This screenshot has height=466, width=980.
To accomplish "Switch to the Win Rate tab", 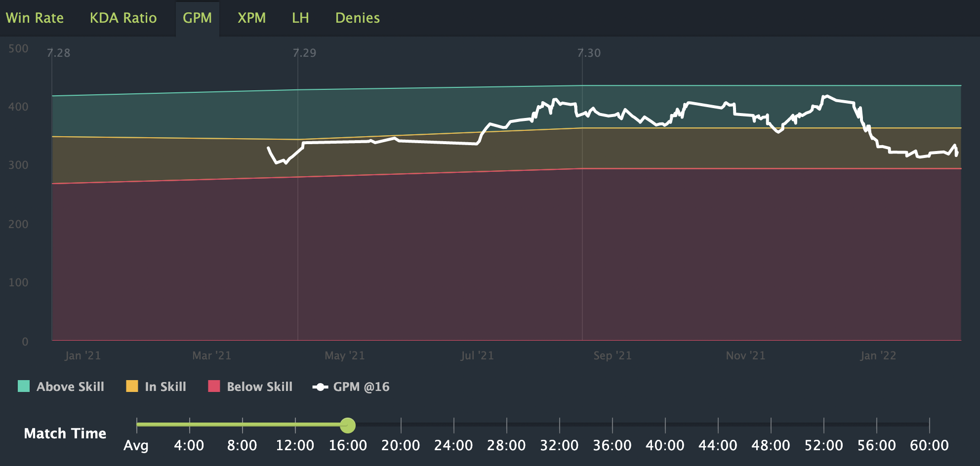I will tap(35, 18).
